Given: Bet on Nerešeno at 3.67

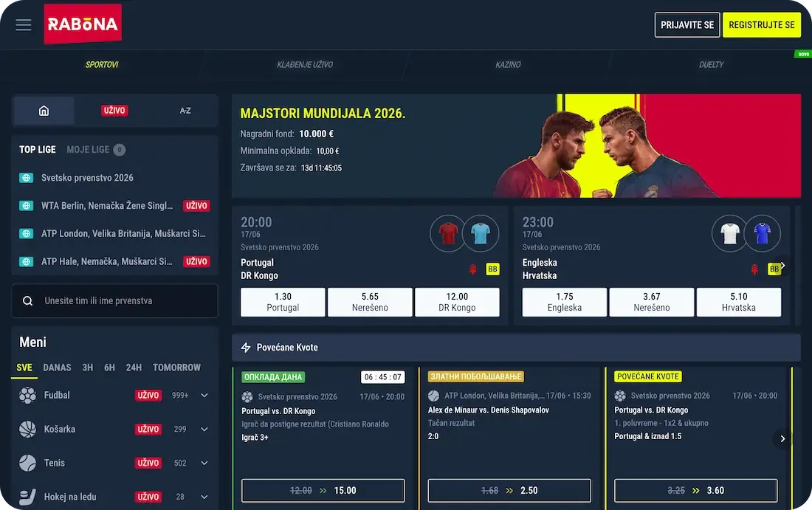Looking at the screenshot, I should point(652,302).
